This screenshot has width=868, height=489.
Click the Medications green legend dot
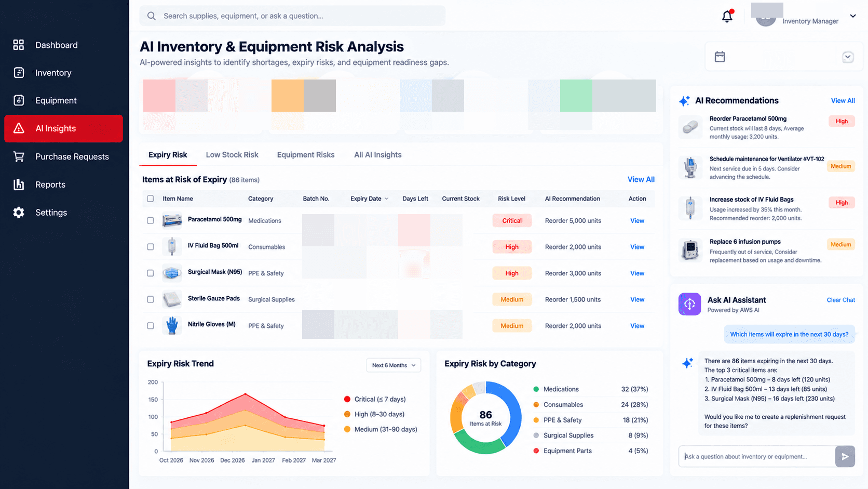(x=536, y=389)
